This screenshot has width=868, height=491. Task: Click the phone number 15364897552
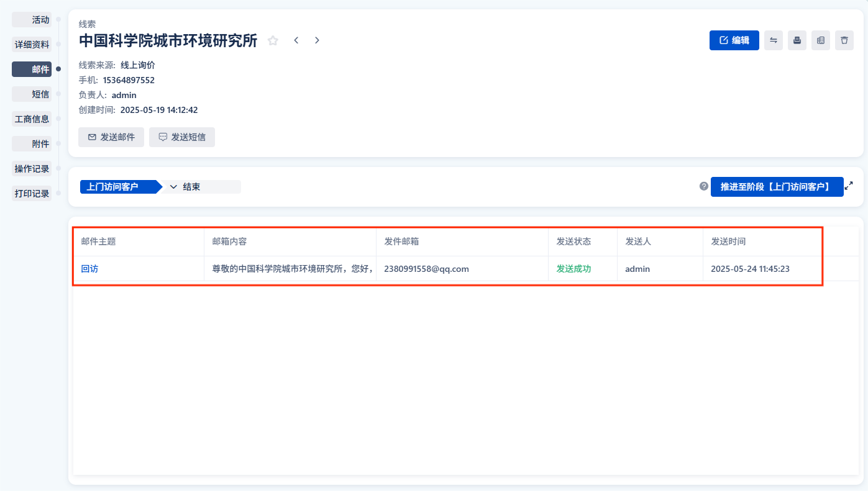click(129, 80)
